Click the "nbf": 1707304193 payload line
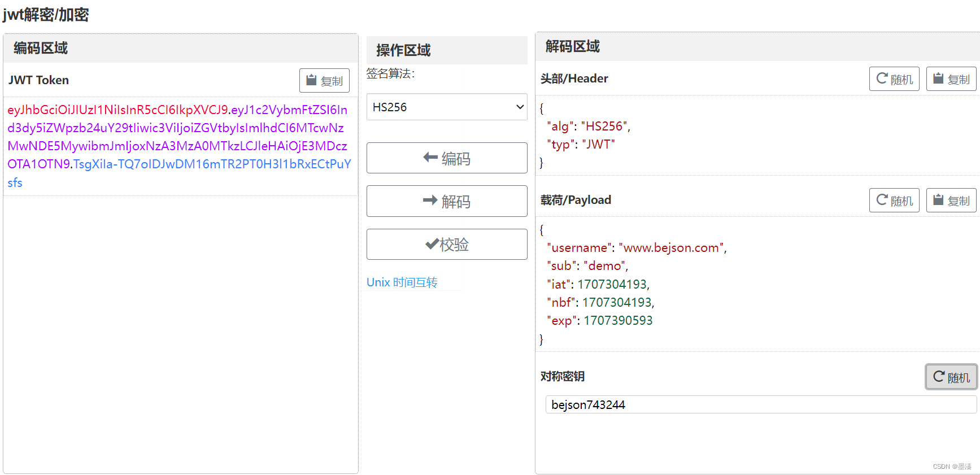Screen dimensions: 980x475 point(600,302)
